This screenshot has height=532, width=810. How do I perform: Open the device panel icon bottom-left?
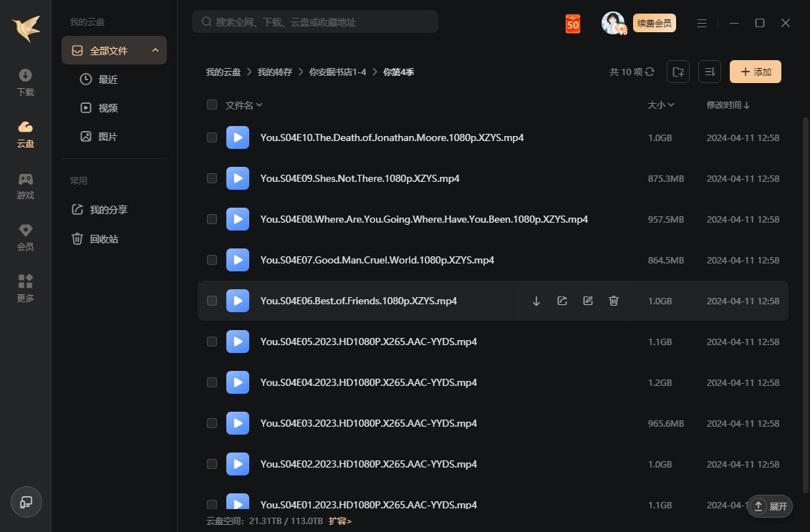[x=26, y=502]
